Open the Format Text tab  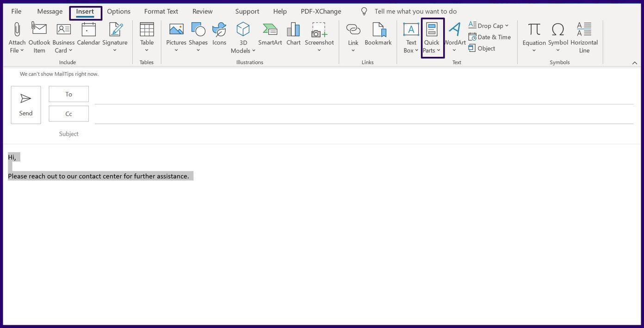pyautogui.click(x=161, y=11)
